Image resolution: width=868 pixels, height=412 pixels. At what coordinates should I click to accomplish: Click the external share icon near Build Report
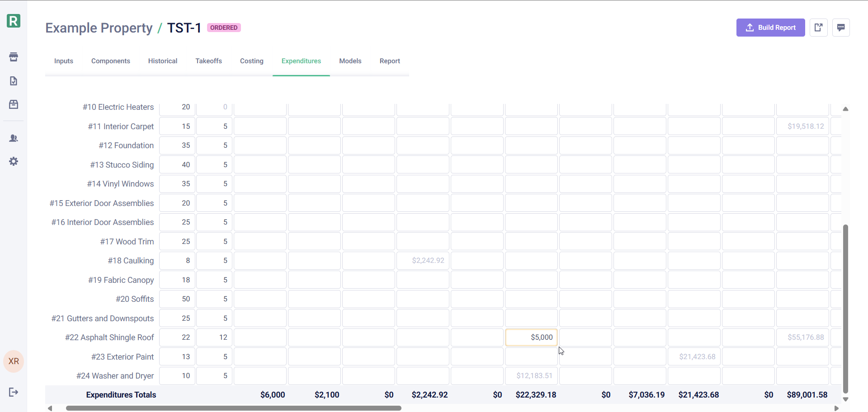click(x=819, y=28)
